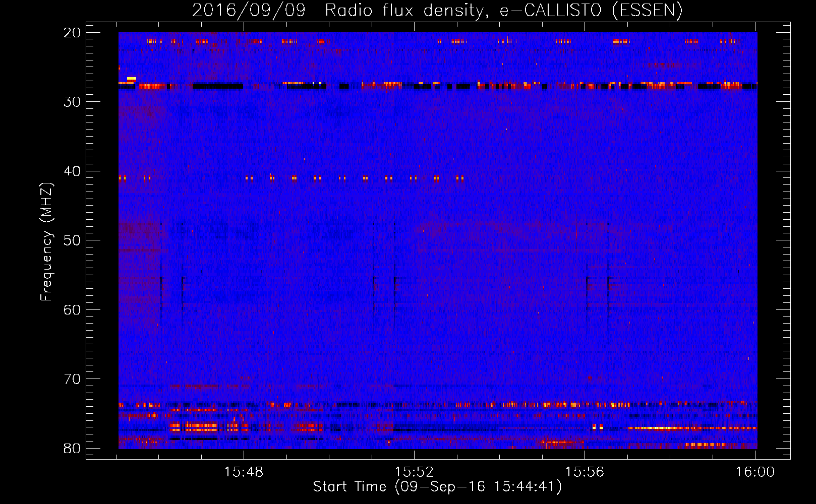816x504 pixels.
Task: Click the 15:52 time axis label
Action: (414, 472)
